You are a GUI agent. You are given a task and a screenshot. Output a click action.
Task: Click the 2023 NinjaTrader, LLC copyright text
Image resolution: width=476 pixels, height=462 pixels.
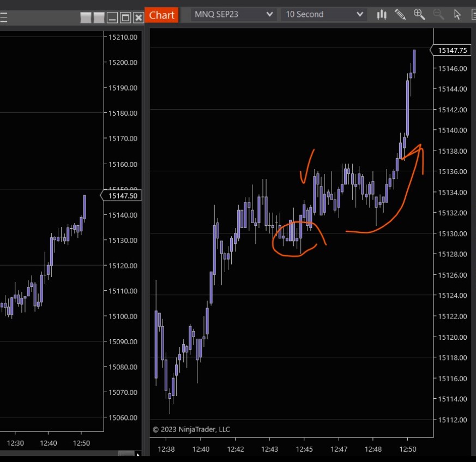(x=191, y=429)
